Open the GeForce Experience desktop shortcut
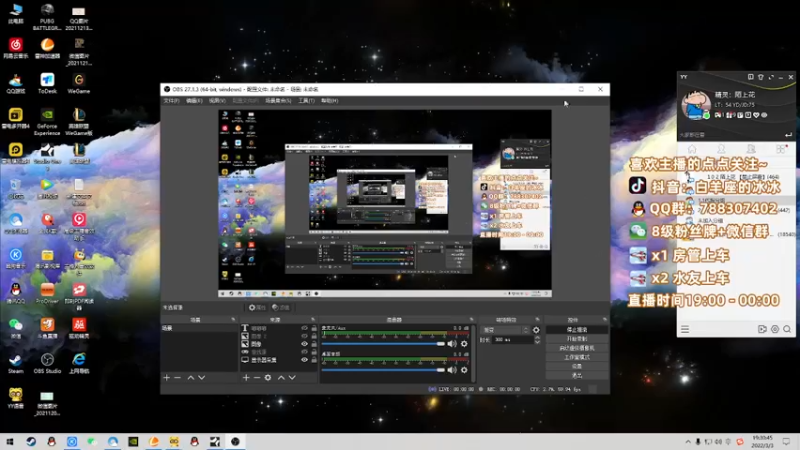The image size is (800, 450). 47,121
